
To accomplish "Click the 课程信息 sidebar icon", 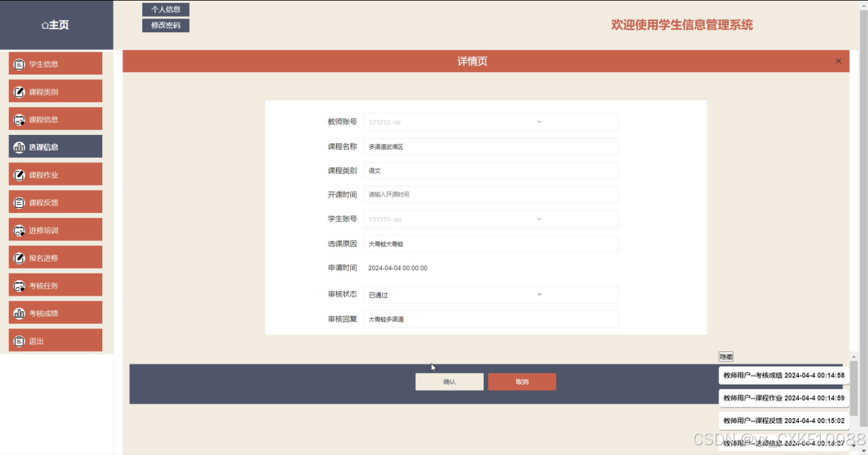I will point(19,120).
